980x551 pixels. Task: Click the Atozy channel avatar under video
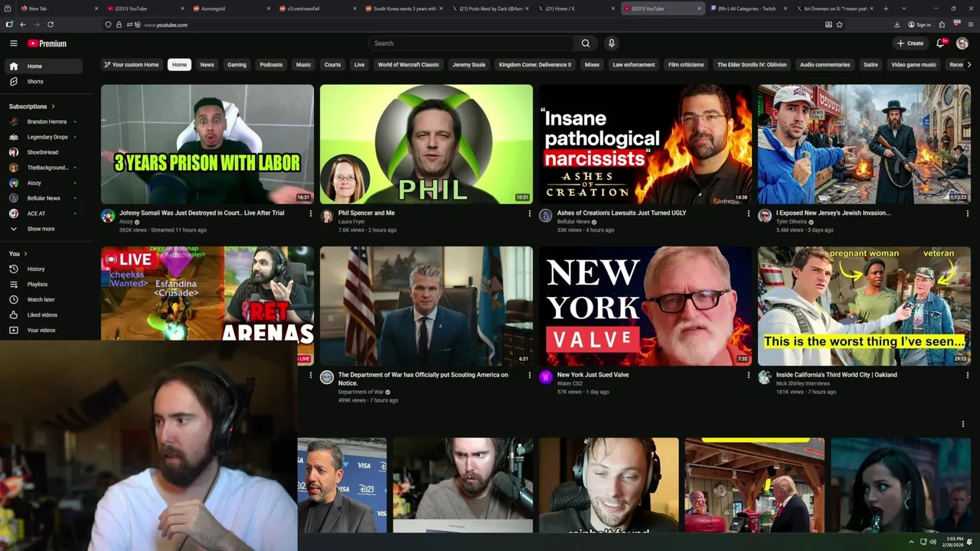tap(108, 216)
